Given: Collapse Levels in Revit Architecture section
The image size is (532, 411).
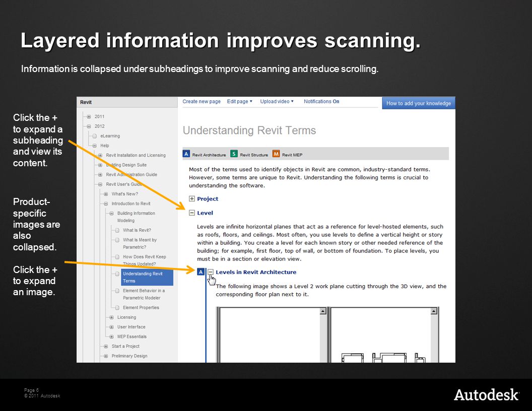Looking at the screenshot, I should 211,272.
